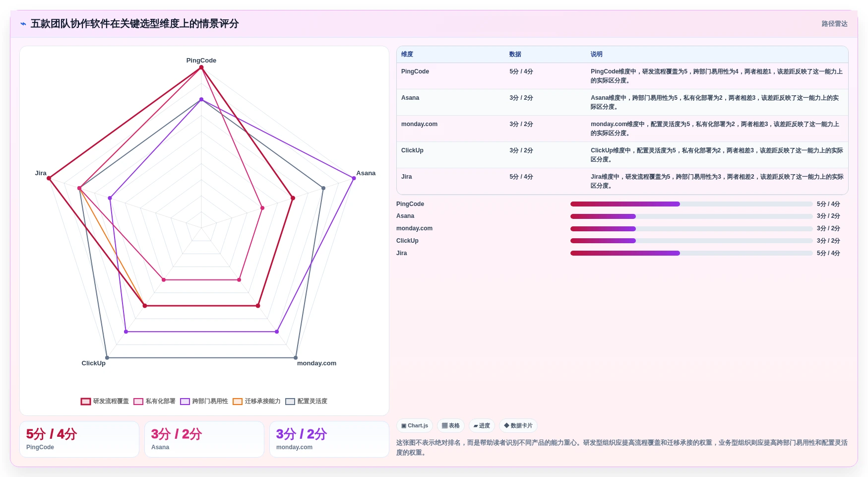The height and width of the screenshot is (477, 868).
Task: Click the ClickUp axis label on radar
Action: coord(94,363)
